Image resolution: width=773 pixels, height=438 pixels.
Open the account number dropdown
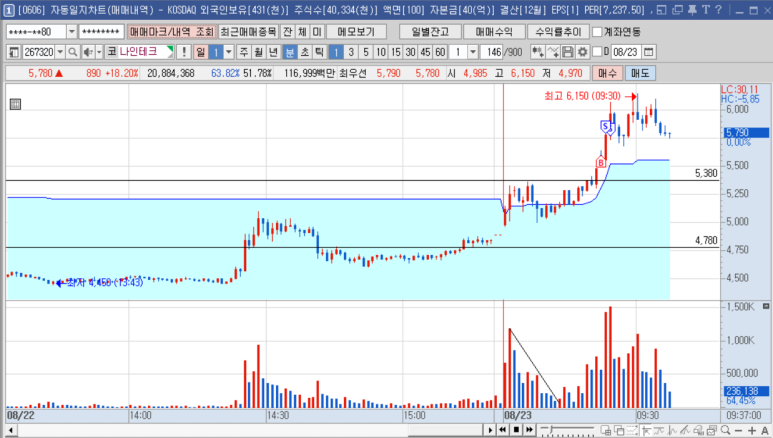tap(71, 32)
